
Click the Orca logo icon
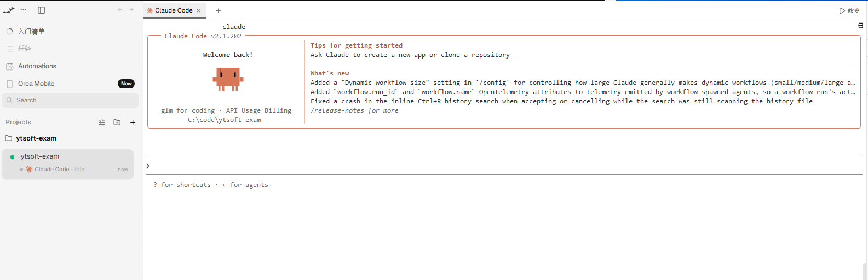click(9, 10)
